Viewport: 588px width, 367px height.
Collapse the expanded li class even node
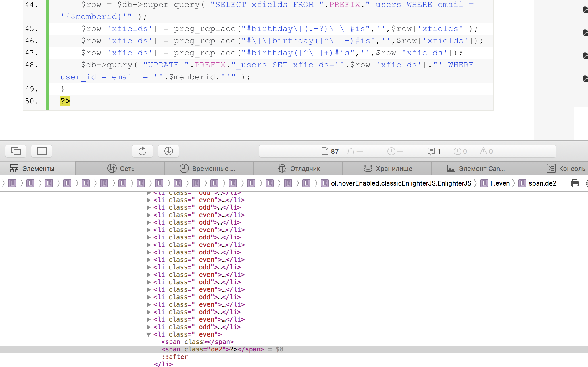pyautogui.click(x=149, y=334)
